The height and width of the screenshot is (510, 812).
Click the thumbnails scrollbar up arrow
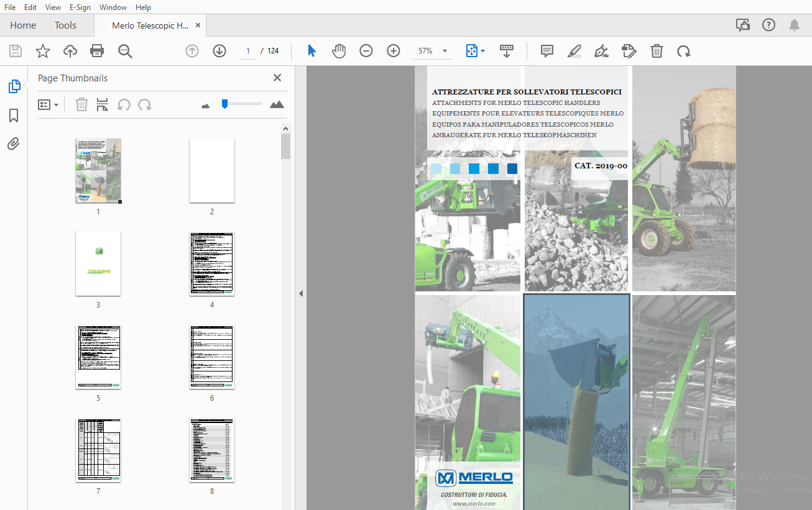click(x=285, y=129)
